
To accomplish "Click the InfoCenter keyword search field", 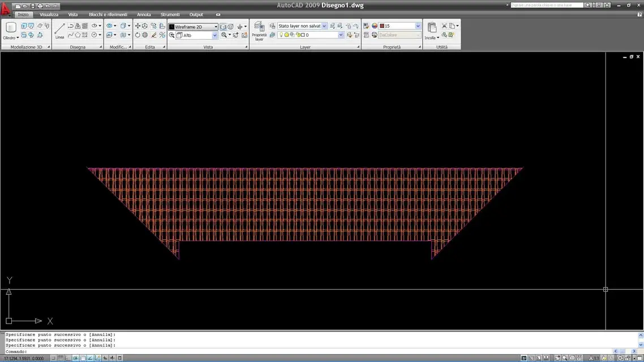I will 547,5.
